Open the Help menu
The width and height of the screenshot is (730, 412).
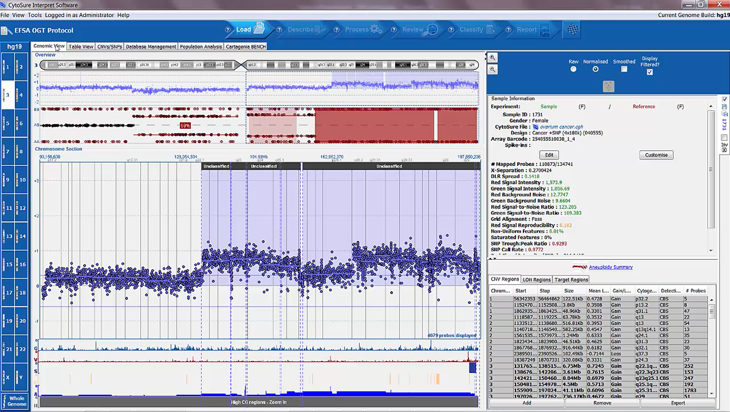click(x=123, y=15)
